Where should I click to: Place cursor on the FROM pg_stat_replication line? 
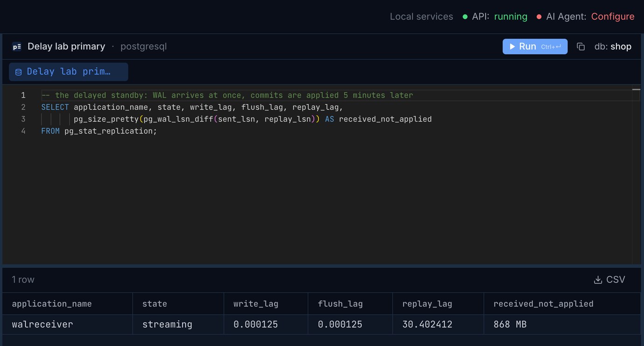[x=99, y=131]
